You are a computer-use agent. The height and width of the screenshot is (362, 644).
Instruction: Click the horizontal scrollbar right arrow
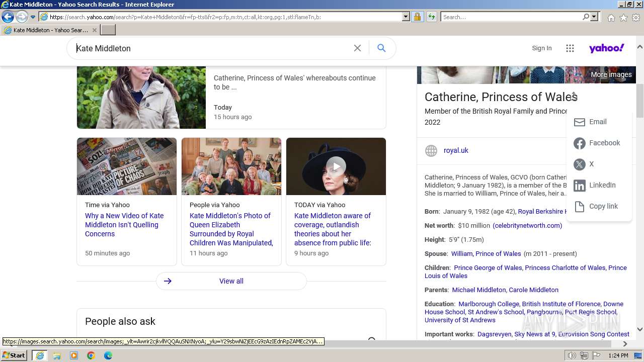(x=625, y=344)
